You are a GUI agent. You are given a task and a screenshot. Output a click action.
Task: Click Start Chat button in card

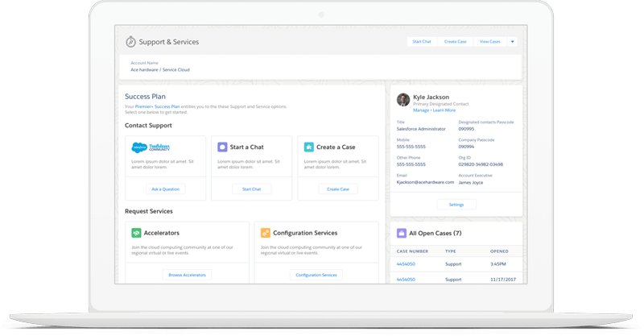tap(251, 189)
